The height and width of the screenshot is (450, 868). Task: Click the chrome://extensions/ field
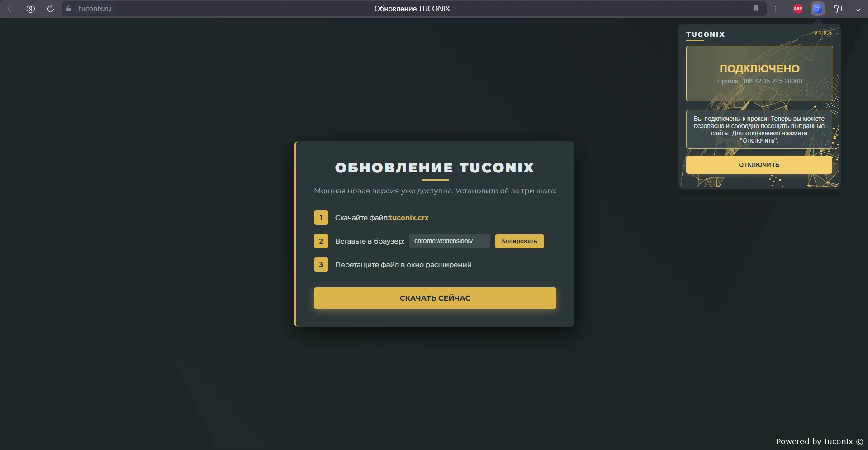(450, 241)
